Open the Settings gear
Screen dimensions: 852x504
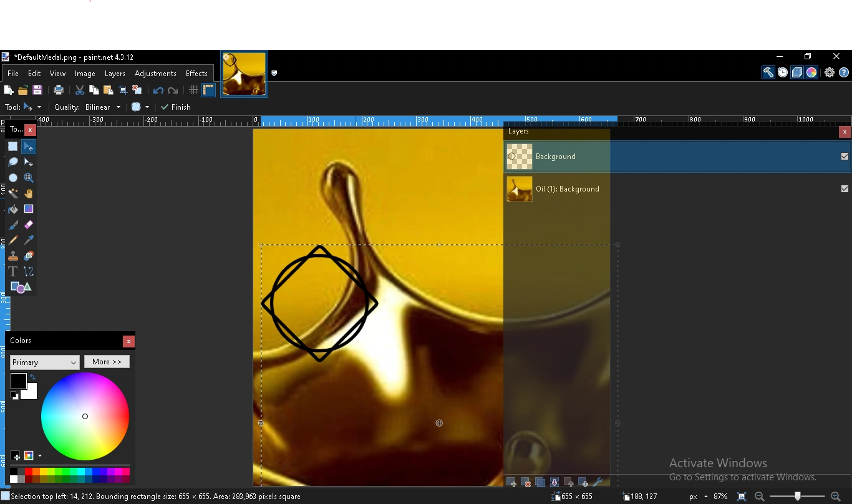(x=830, y=73)
